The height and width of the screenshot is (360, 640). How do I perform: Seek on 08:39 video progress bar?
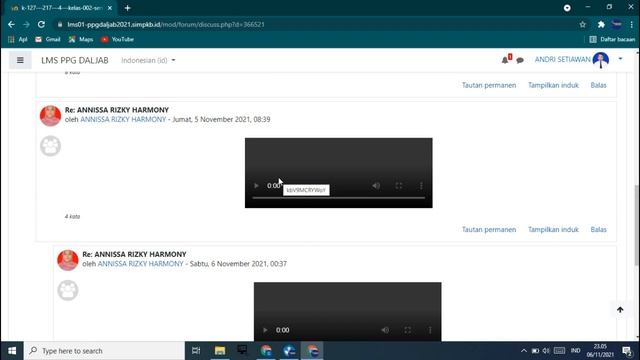point(339,198)
